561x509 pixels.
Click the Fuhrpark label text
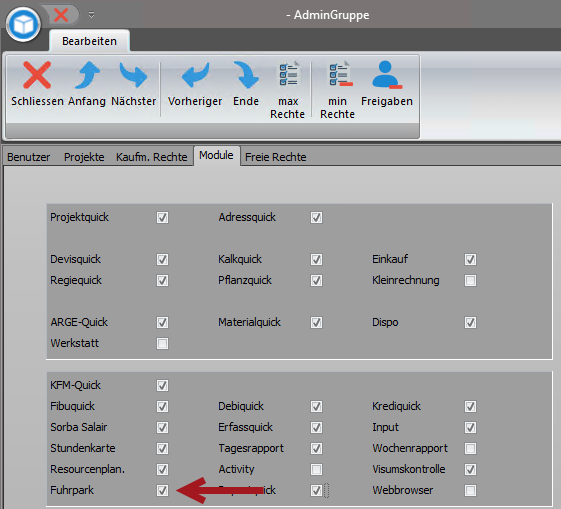coord(72,490)
